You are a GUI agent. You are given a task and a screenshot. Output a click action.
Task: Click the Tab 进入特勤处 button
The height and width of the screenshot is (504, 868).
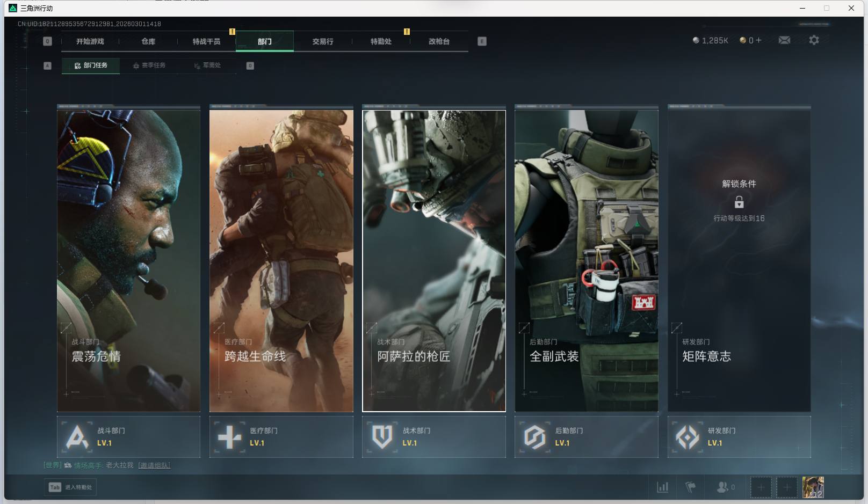coord(70,487)
